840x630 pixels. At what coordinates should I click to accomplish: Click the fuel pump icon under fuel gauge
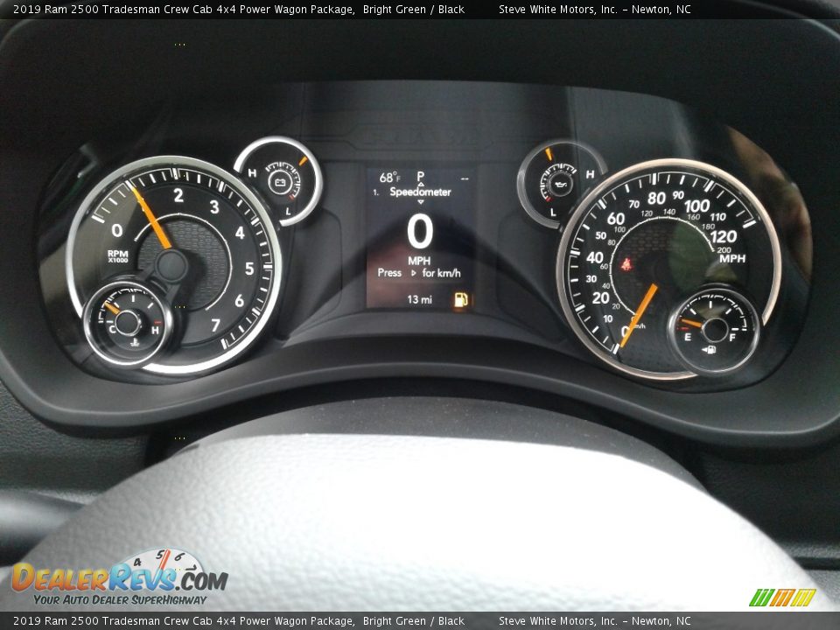point(709,349)
